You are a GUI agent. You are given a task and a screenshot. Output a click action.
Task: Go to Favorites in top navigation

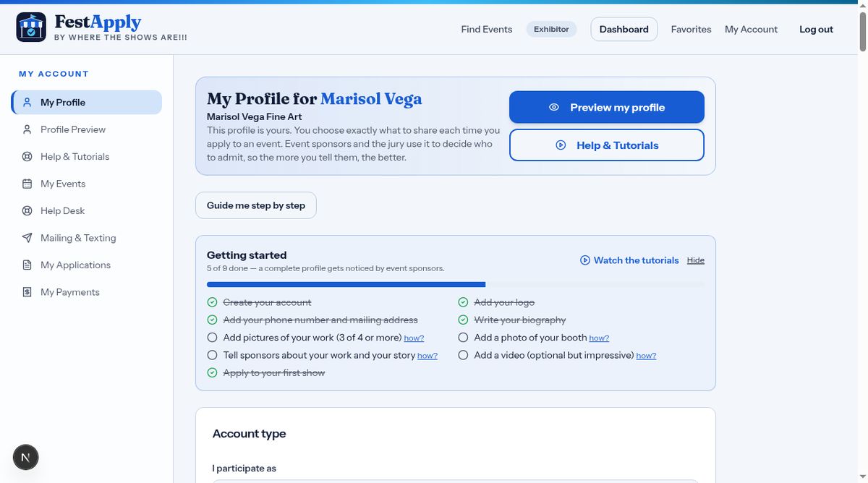(x=691, y=30)
